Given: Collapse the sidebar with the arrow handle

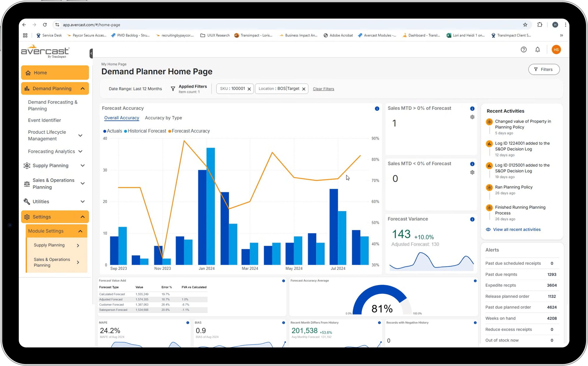Looking at the screenshot, I should pyautogui.click(x=91, y=53).
